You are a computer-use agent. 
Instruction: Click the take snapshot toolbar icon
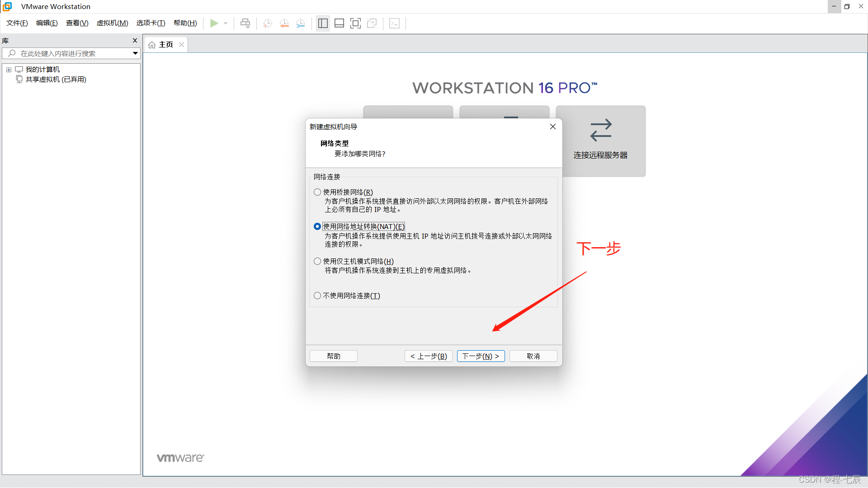click(268, 23)
